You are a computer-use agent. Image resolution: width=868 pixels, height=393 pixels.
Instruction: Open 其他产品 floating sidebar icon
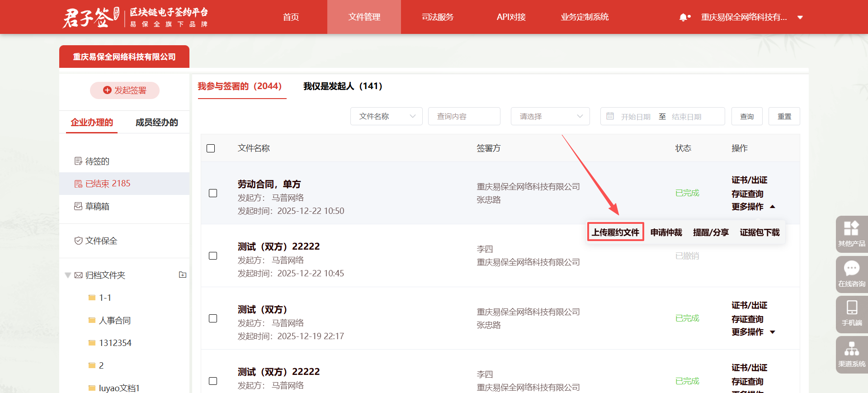click(x=851, y=233)
